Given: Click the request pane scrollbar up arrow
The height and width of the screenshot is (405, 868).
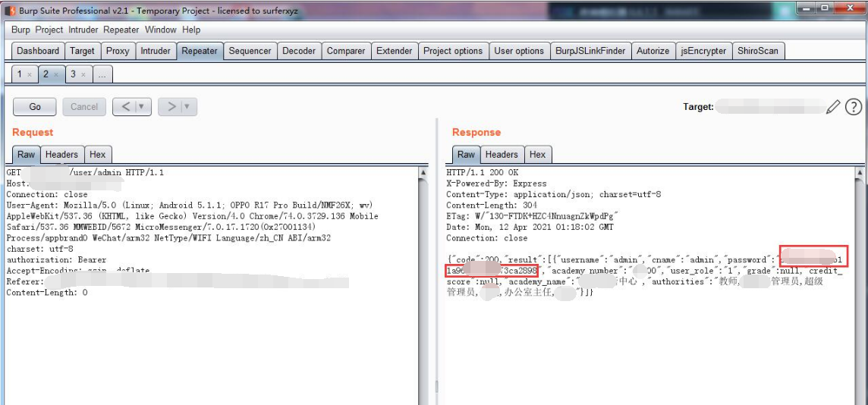Looking at the screenshot, I should pyautogui.click(x=423, y=172).
